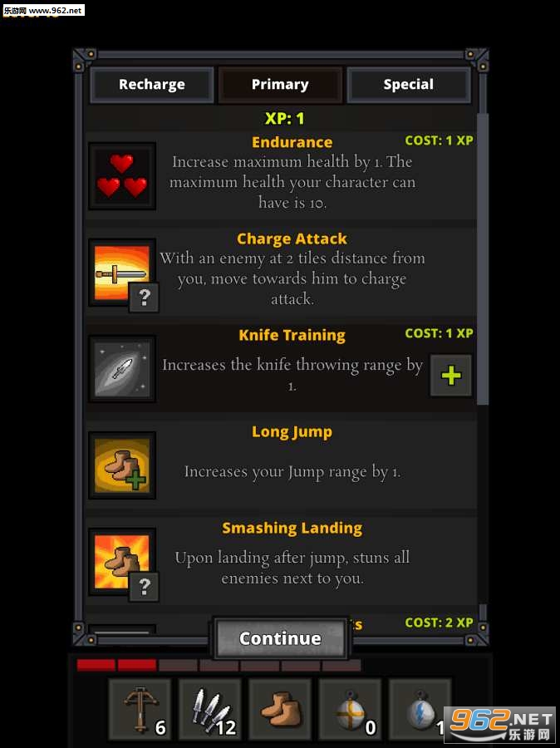Select the Endurance skill title
The height and width of the screenshot is (748, 560).
click(292, 142)
